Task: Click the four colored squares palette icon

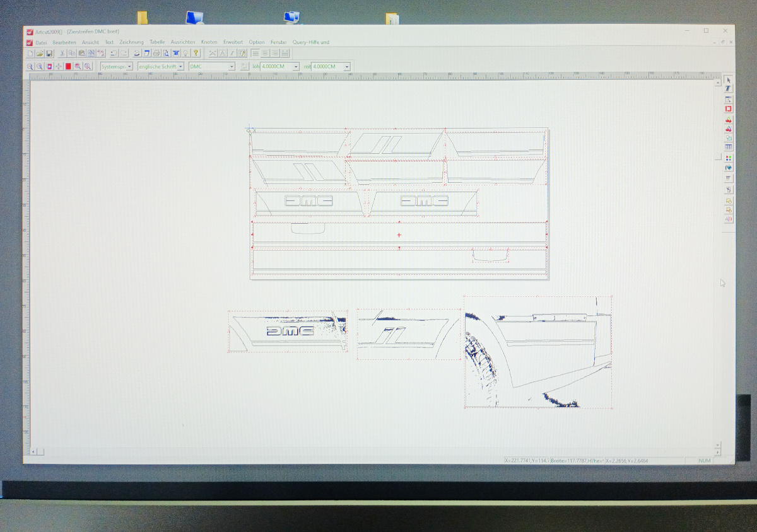Action: [729, 158]
